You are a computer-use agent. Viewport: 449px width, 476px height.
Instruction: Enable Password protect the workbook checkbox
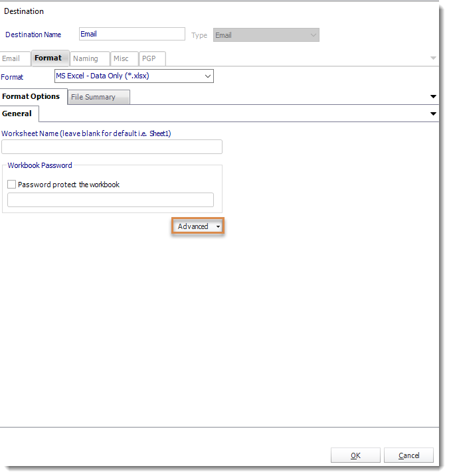(x=11, y=185)
